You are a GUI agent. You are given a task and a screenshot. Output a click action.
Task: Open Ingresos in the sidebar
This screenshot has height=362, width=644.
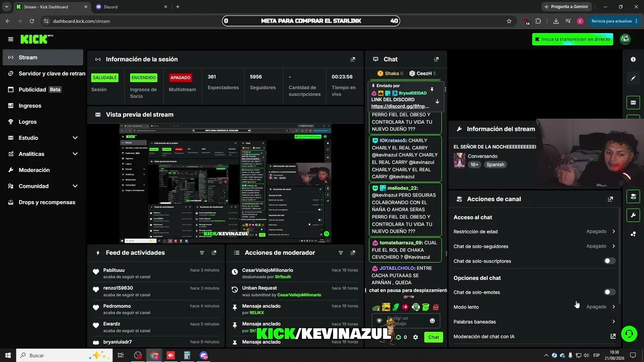click(x=43, y=106)
